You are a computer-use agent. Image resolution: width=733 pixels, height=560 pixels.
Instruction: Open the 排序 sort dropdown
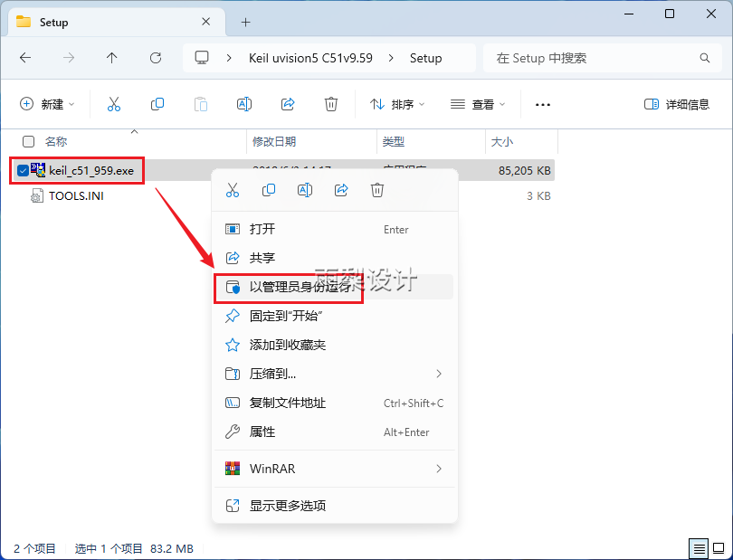397,104
